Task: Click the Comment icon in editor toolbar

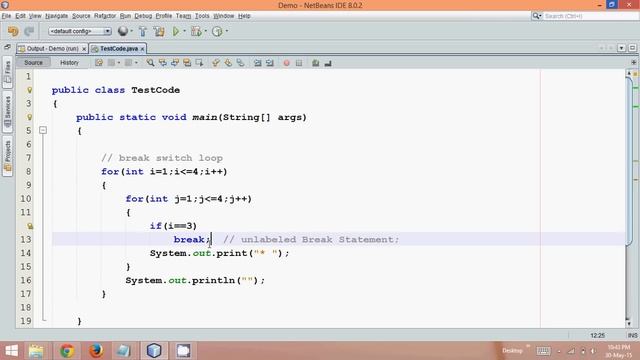Action: click(x=316, y=63)
